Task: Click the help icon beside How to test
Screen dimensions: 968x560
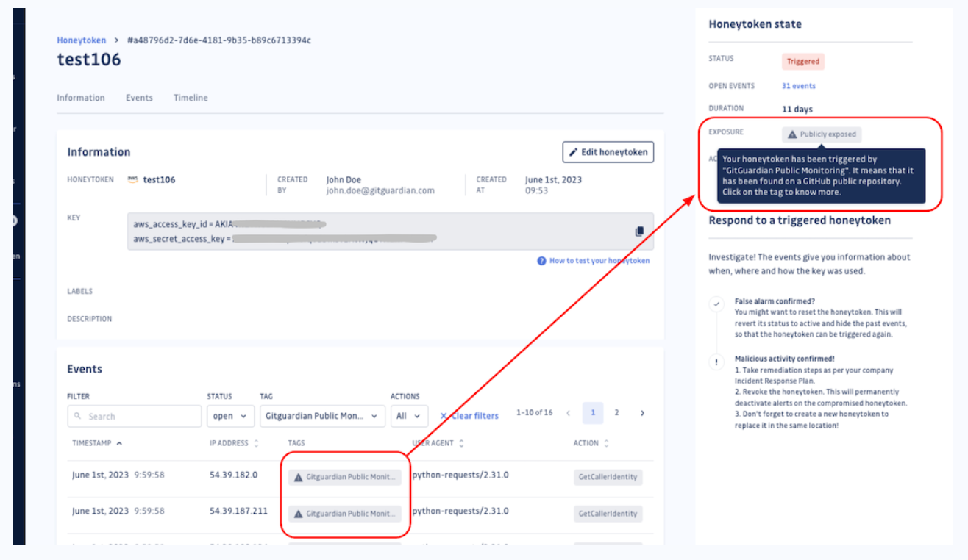Action: coord(541,261)
